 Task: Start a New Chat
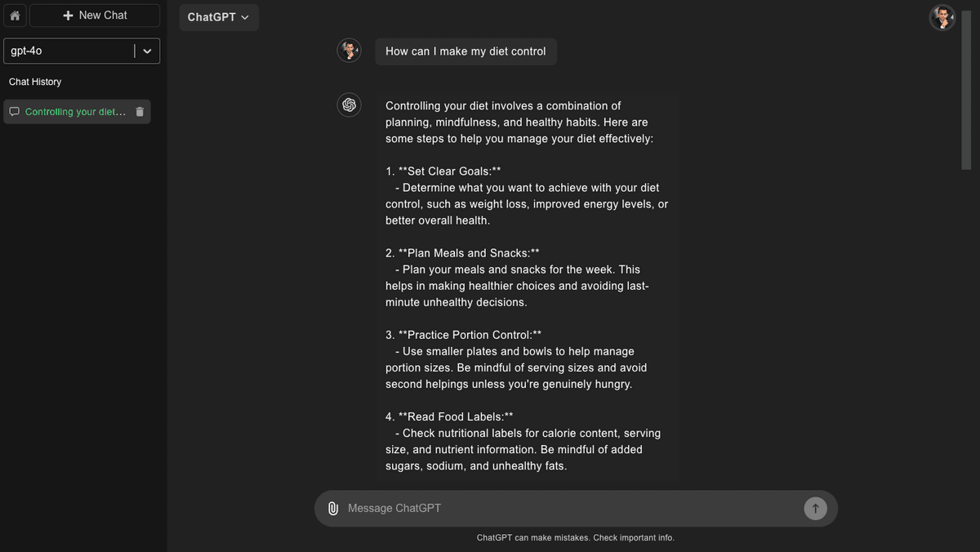click(95, 16)
